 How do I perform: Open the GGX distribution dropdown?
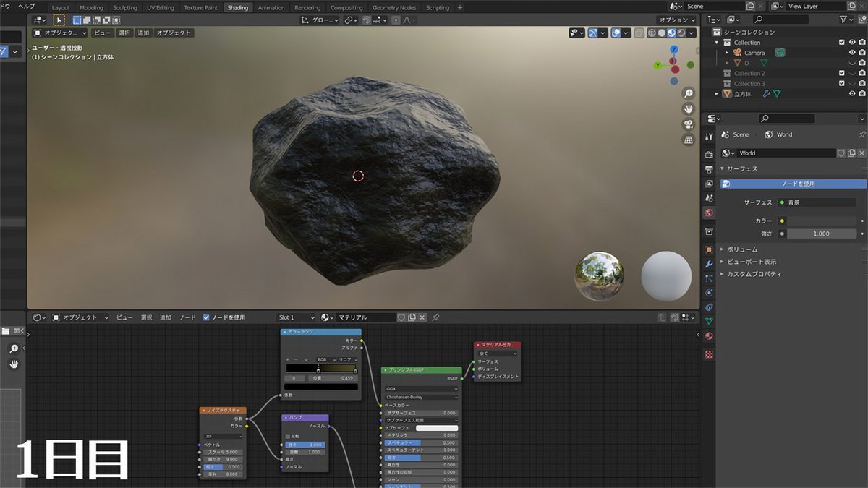click(x=422, y=388)
